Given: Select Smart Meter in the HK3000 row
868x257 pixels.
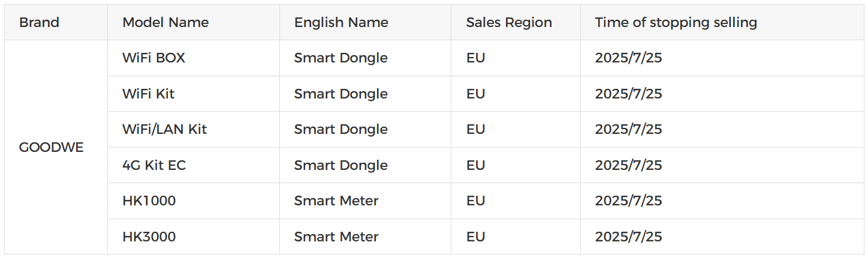Looking at the screenshot, I should coord(336,237).
